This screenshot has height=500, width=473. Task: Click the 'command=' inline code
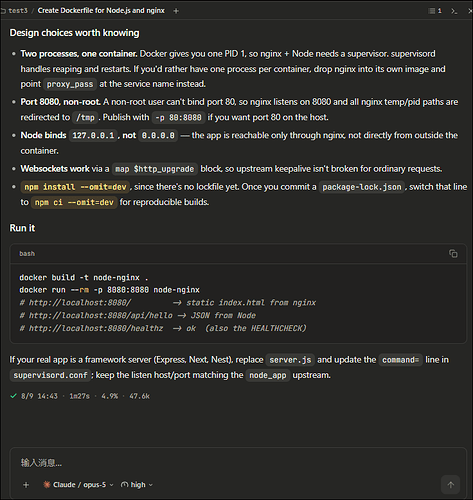point(400,360)
